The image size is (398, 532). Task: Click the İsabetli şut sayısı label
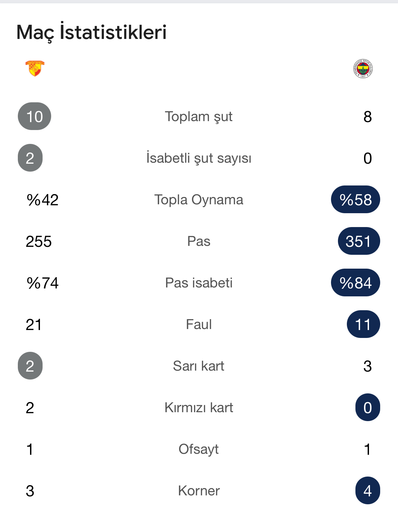click(199, 158)
